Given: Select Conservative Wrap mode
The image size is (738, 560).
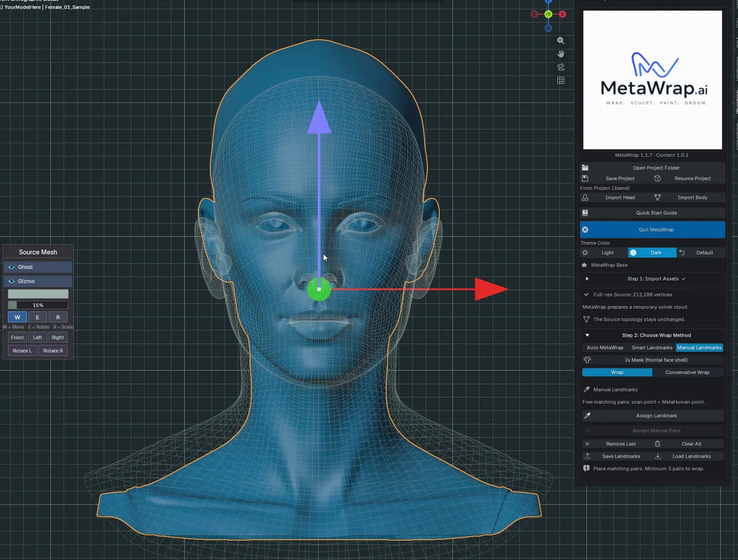Looking at the screenshot, I should 687,373.
